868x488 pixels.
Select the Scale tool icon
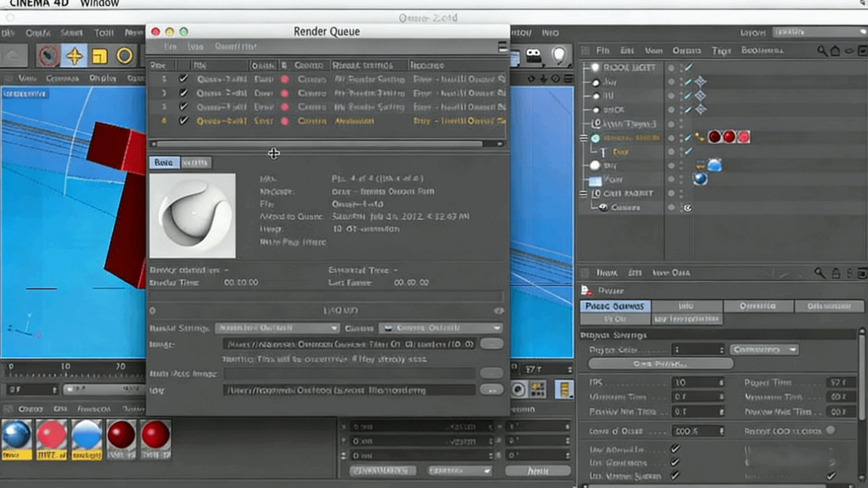pos(99,56)
